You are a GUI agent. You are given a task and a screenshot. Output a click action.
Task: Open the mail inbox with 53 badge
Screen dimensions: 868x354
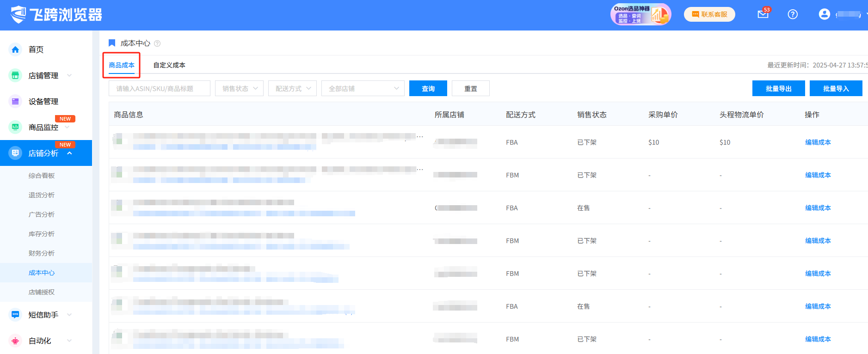click(x=763, y=14)
